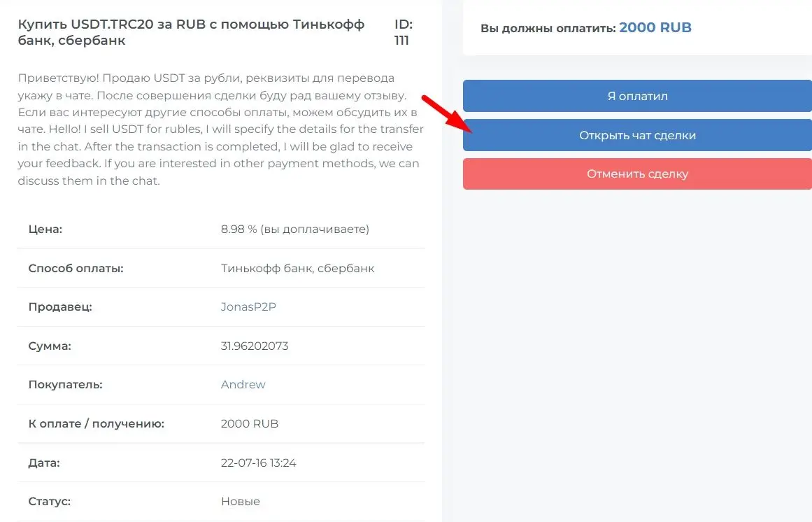The width and height of the screenshot is (812, 522).
Task: Click the 'Покупатель:' label
Action: point(65,384)
